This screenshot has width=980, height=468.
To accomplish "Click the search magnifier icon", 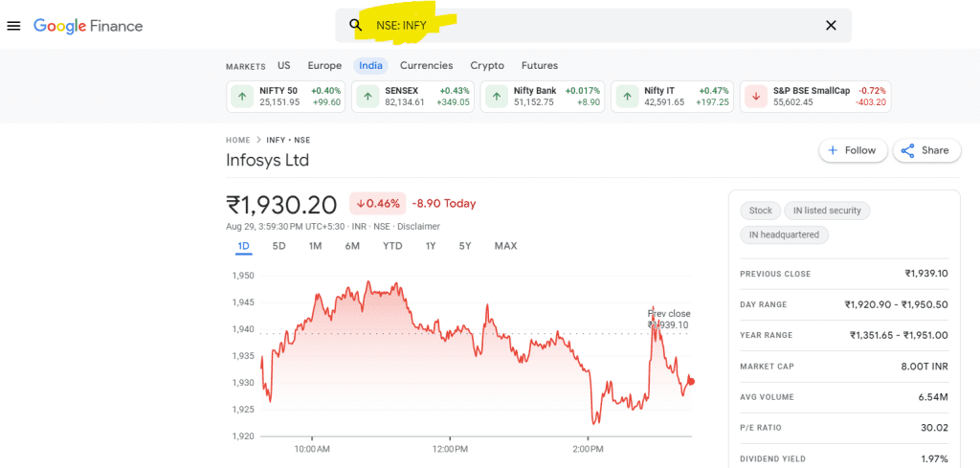I will point(355,25).
